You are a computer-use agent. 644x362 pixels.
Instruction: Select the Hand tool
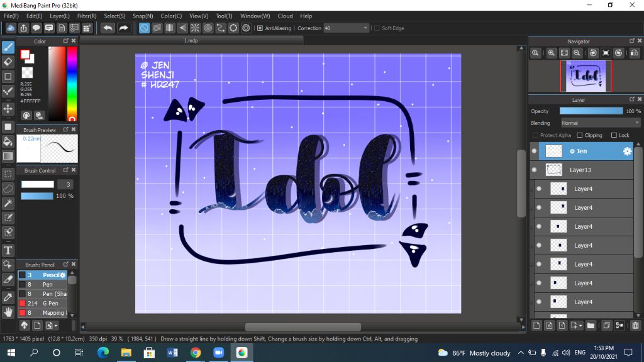(x=8, y=312)
